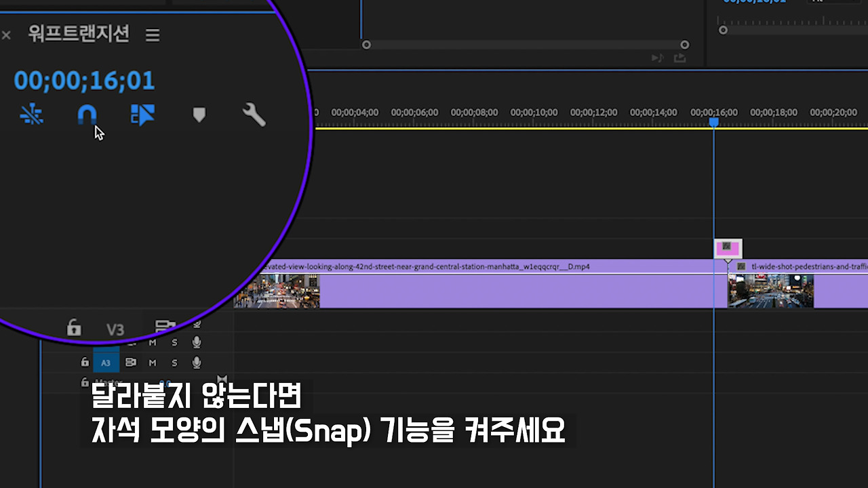This screenshot has width=868, height=488.
Task: Click the pink transition clip on the timeline
Action: coord(728,248)
